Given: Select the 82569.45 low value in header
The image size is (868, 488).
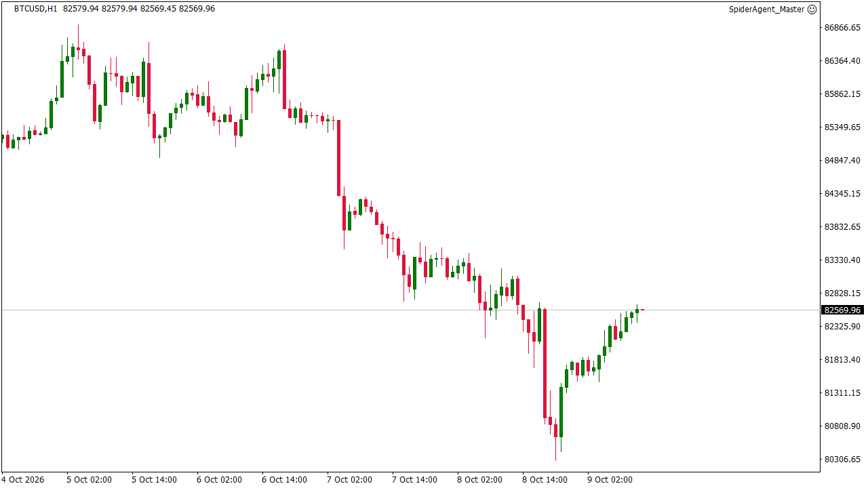Looking at the screenshot, I should click(x=158, y=9).
